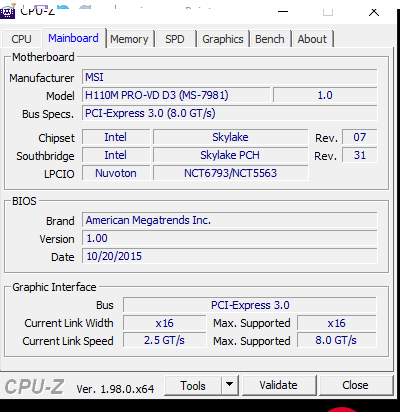Viewport: 400px width, 412px height.
Task: Click the Bus Specs PCI-Express field
Action: 230,113
